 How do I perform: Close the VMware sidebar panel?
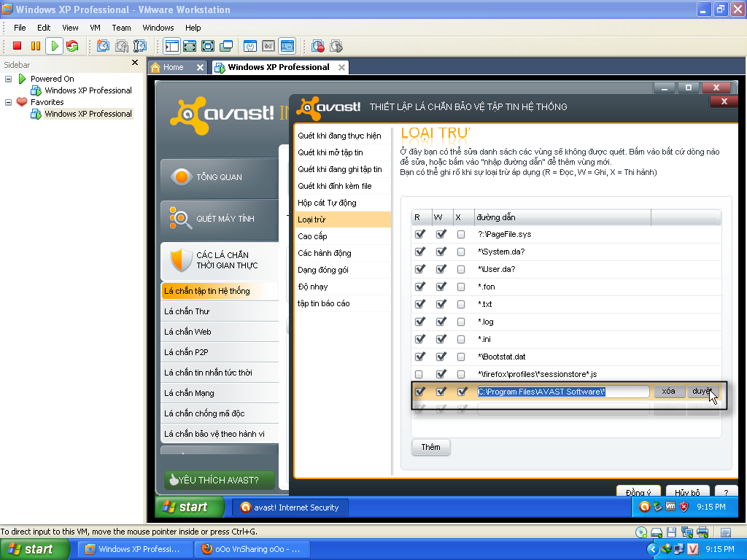tap(135, 63)
